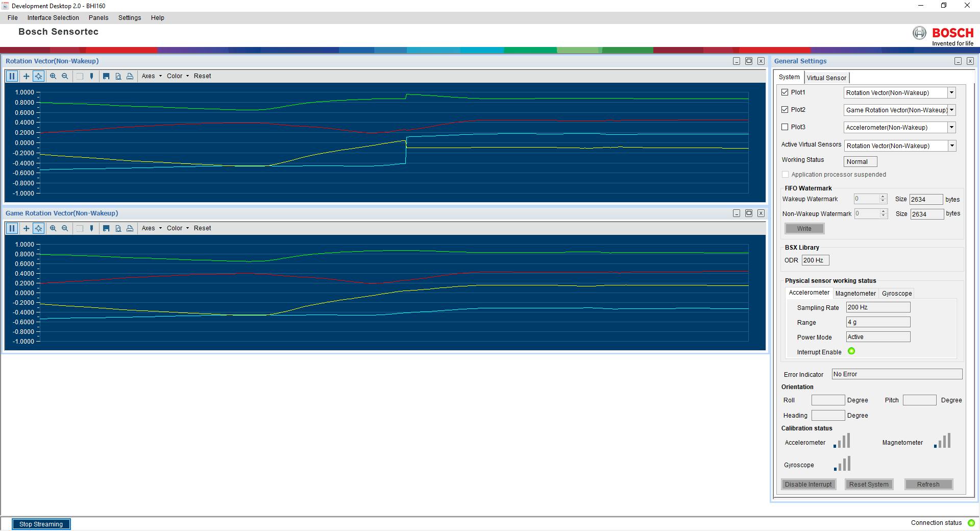980x531 pixels.
Task: Minimize the General Settings panel
Action: click(x=958, y=61)
